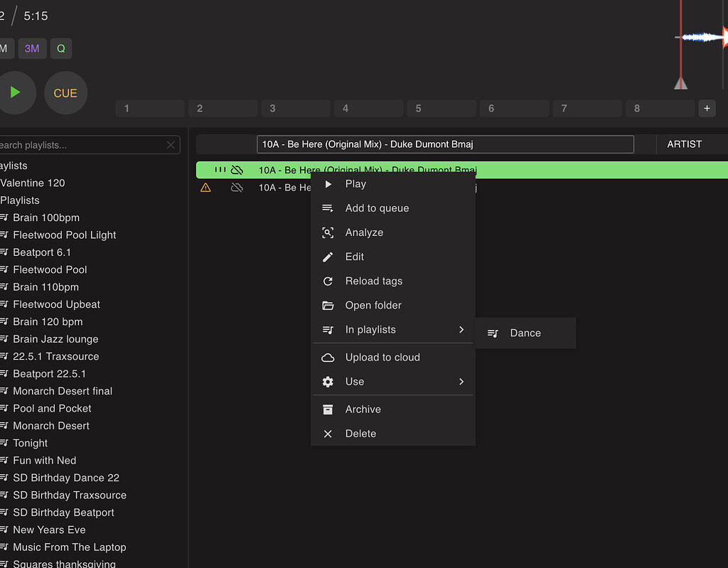Toggle the Q quantize button
Viewport: 728px width, 568px height.
61,48
